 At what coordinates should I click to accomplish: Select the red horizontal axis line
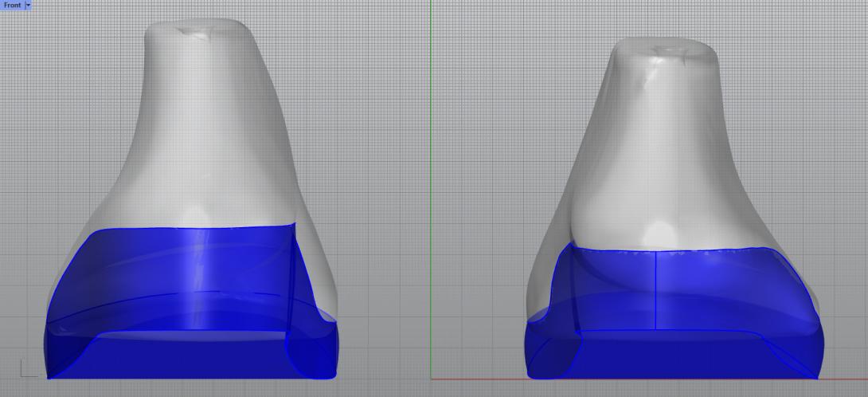coord(637,379)
